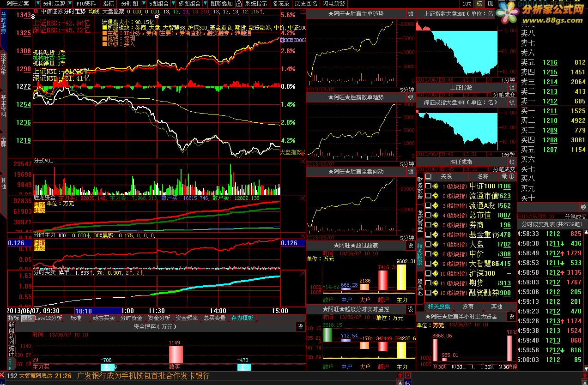The width and height of the screenshot is (588, 385).
Task: Tick the checkbox for 中证100 row
Action: [428, 186]
